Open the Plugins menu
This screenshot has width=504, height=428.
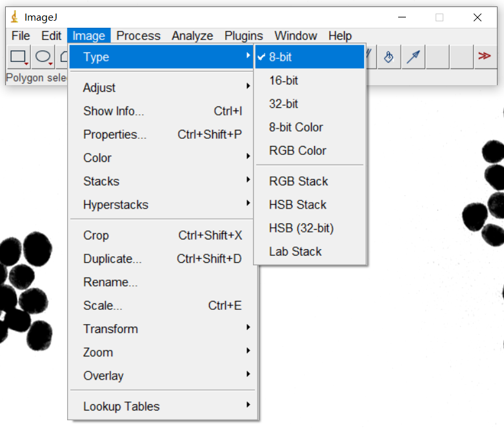click(243, 36)
